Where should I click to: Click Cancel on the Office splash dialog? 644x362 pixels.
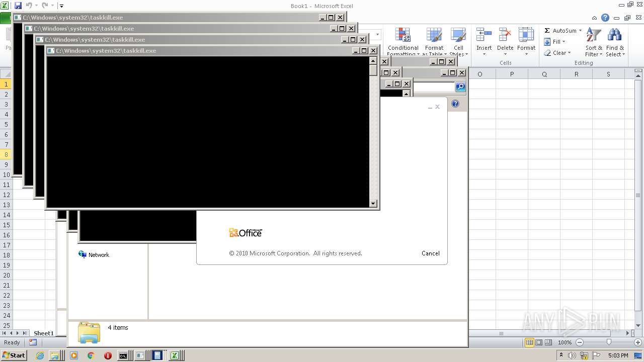click(431, 253)
